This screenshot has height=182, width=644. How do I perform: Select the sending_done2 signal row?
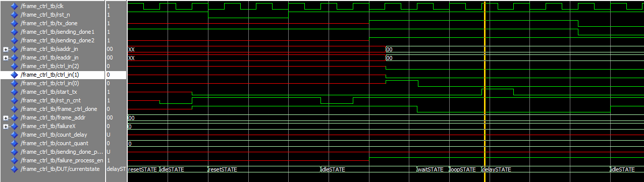[x=58, y=40]
